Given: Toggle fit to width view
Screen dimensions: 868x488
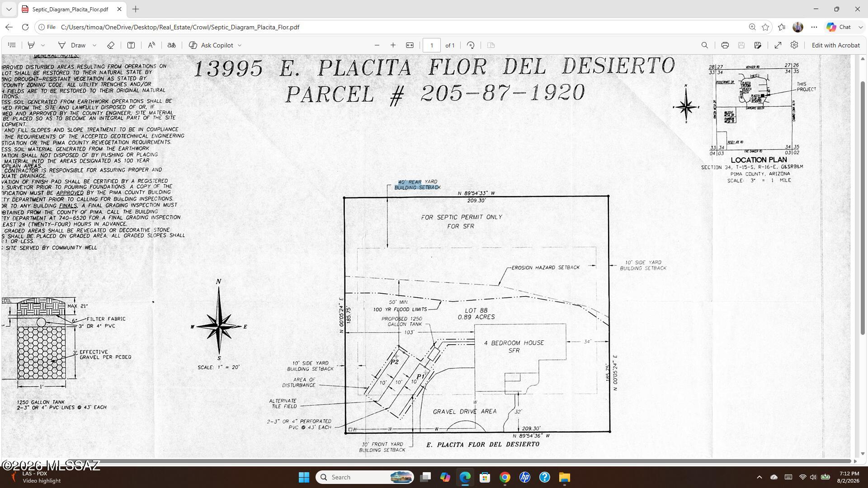Looking at the screenshot, I should click(x=410, y=45).
